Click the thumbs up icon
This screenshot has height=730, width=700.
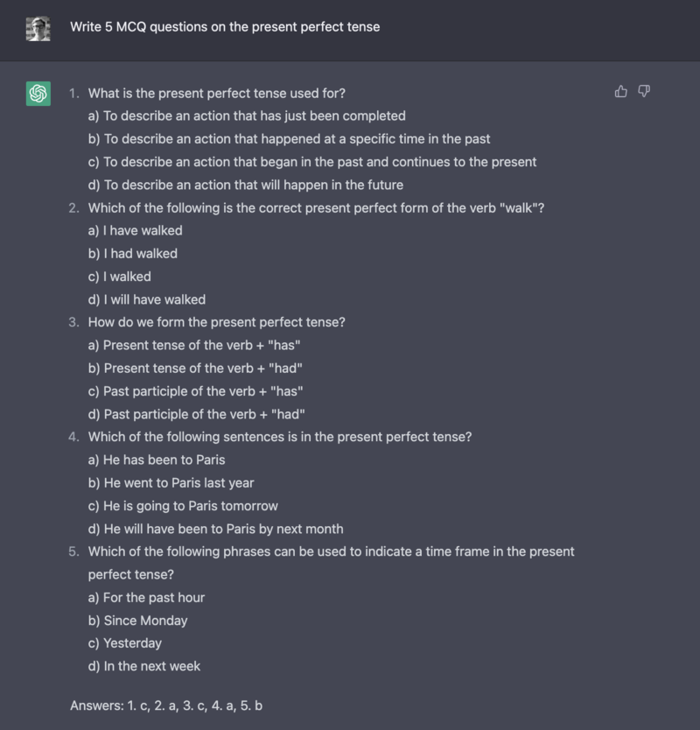pyautogui.click(x=621, y=91)
